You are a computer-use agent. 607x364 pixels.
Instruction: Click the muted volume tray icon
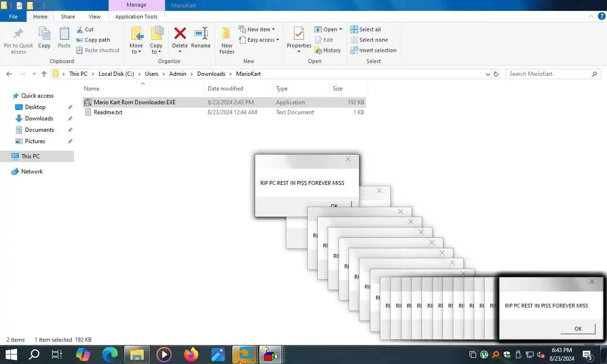pyautogui.click(x=541, y=355)
